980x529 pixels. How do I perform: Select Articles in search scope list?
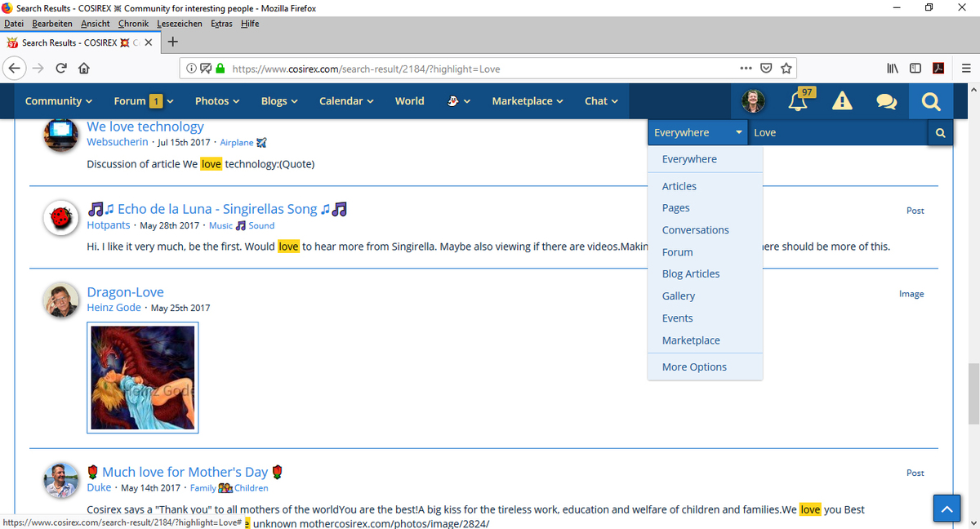click(705, 186)
